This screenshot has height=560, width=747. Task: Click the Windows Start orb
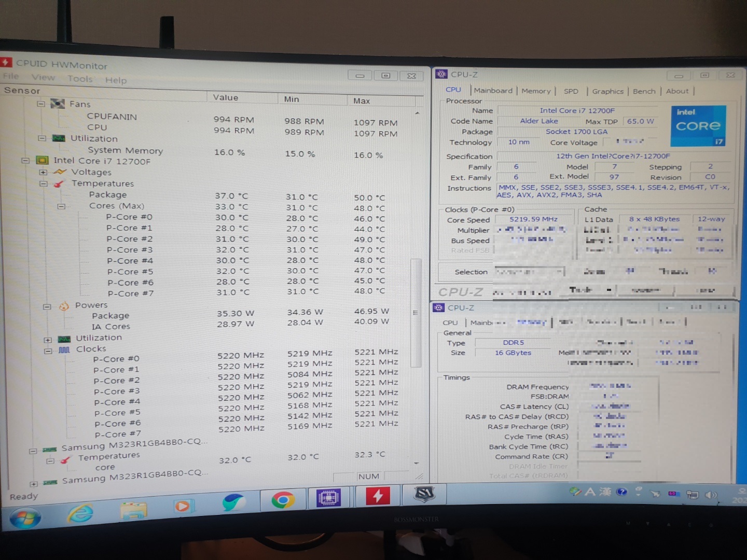click(x=25, y=518)
